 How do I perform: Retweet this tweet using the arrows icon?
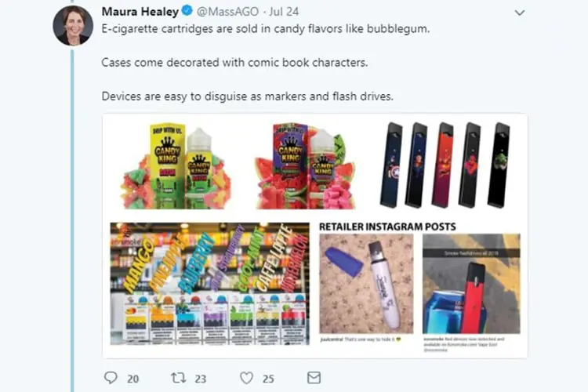tap(179, 378)
